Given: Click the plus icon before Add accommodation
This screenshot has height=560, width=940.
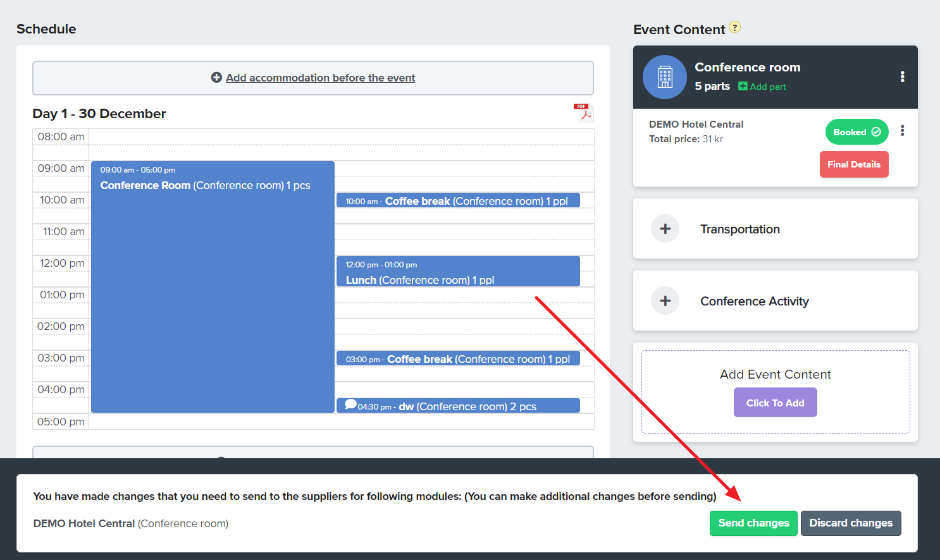Looking at the screenshot, I should coord(216,77).
